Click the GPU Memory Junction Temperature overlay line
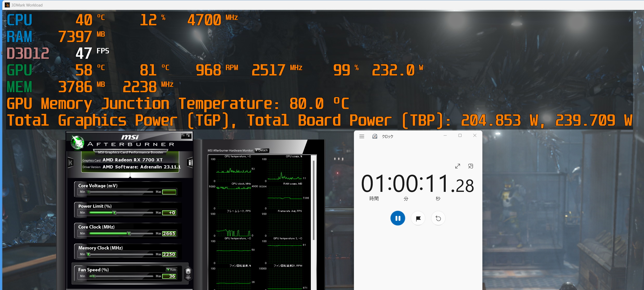The height and width of the screenshot is (290, 644). pyautogui.click(x=178, y=103)
